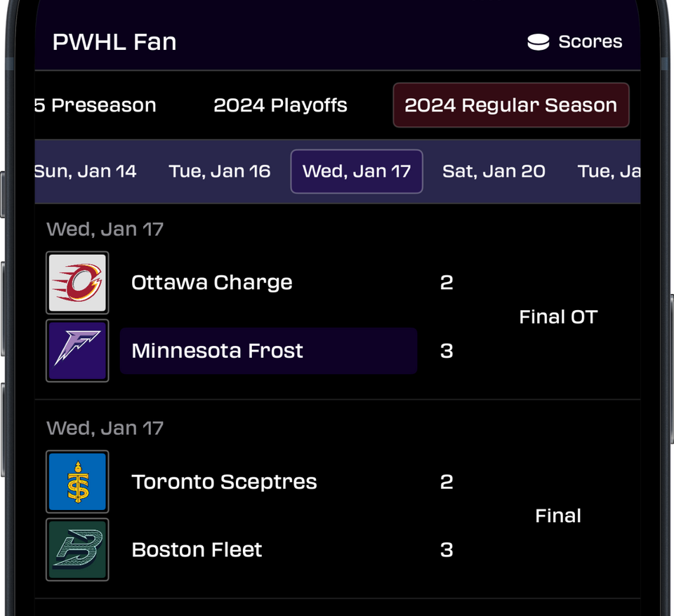Open the Toronto-Boston Final game status
The height and width of the screenshot is (616, 674).
[x=557, y=516]
